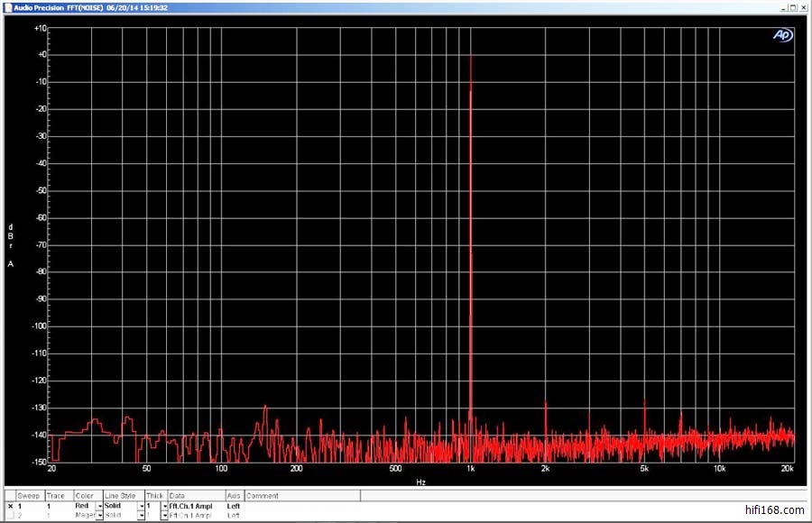The image size is (812, 523).
Task: Click the Hz label under the frequency axis
Action: (x=420, y=482)
